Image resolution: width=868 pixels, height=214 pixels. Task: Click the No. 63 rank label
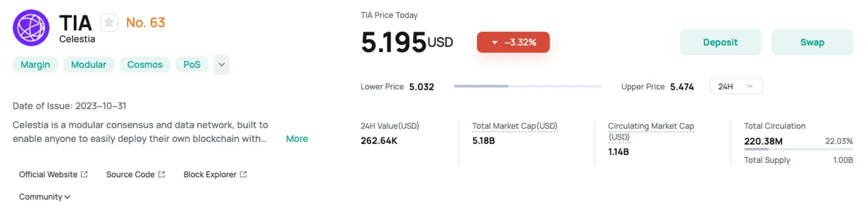(x=145, y=23)
